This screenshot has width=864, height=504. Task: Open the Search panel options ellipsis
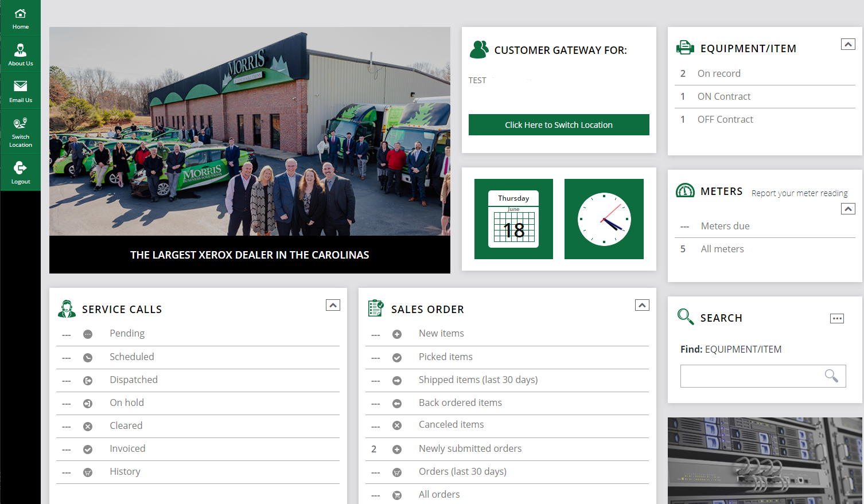tap(837, 318)
